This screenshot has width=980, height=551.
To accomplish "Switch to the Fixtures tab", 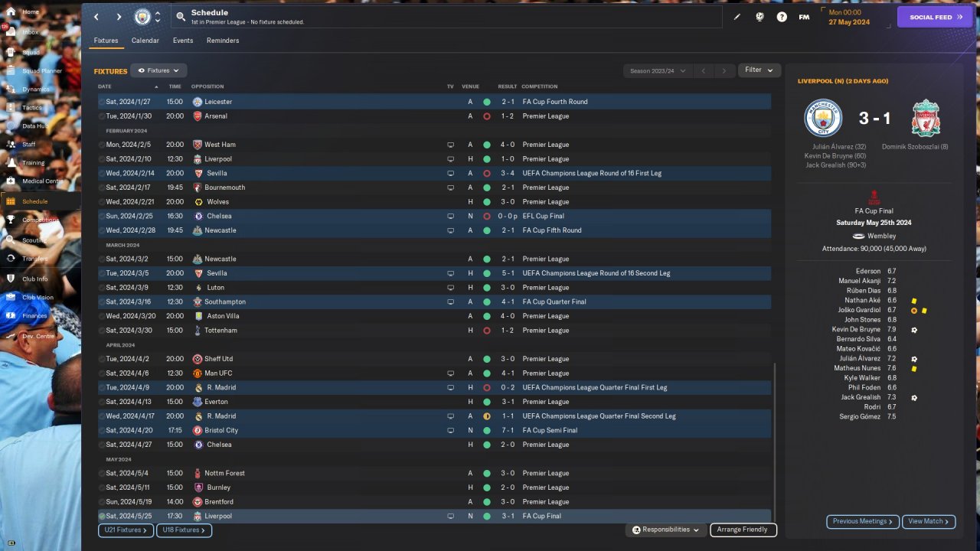I will (106, 41).
